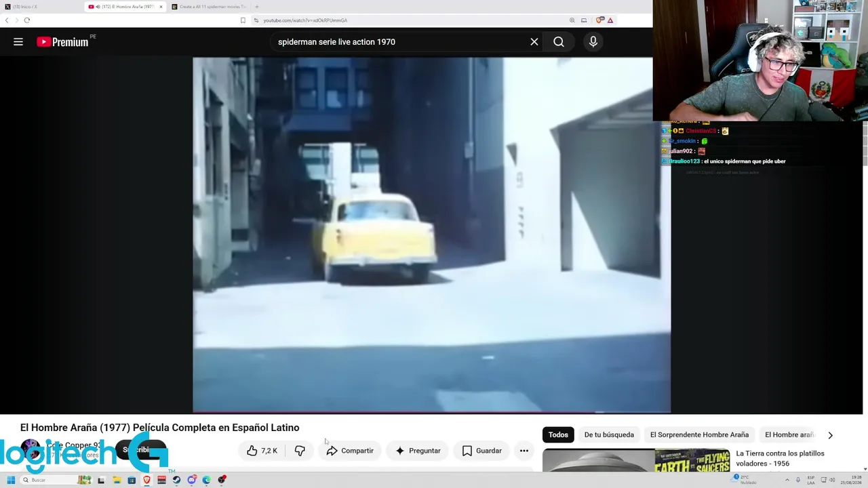This screenshot has width=868, height=488.
Task: Save the video with Guardar
Action: pyautogui.click(x=481, y=451)
